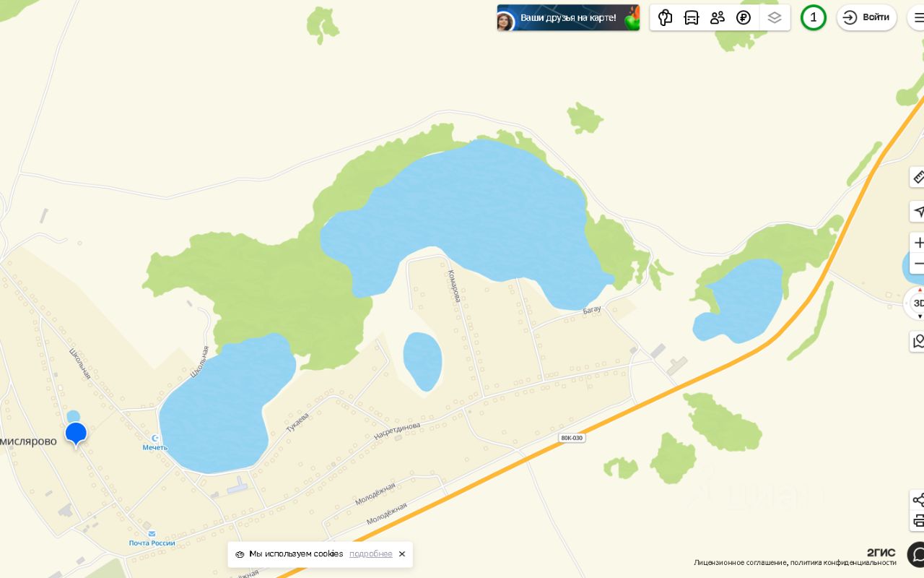Zoom in with the plus button

click(918, 243)
